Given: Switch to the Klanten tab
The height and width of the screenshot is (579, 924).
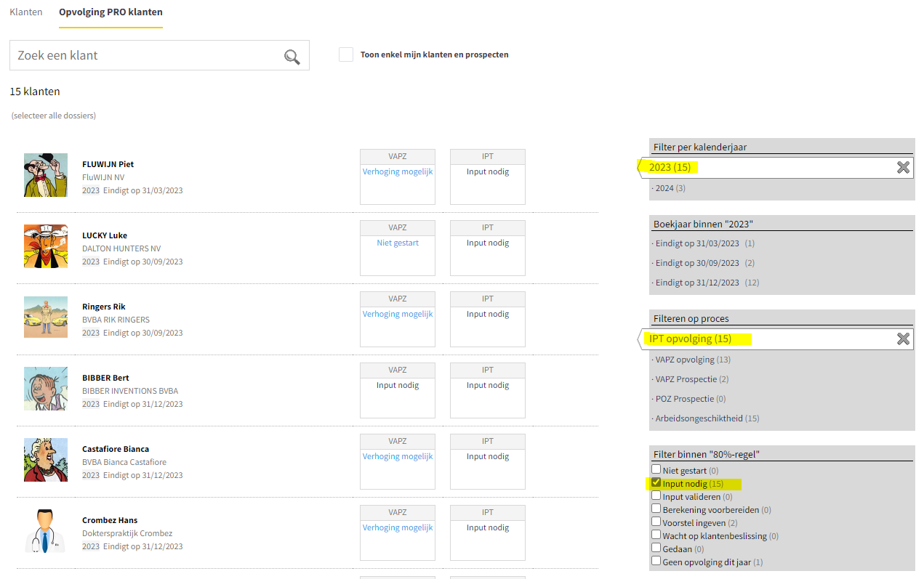Looking at the screenshot, I should (x=26, y=12).
